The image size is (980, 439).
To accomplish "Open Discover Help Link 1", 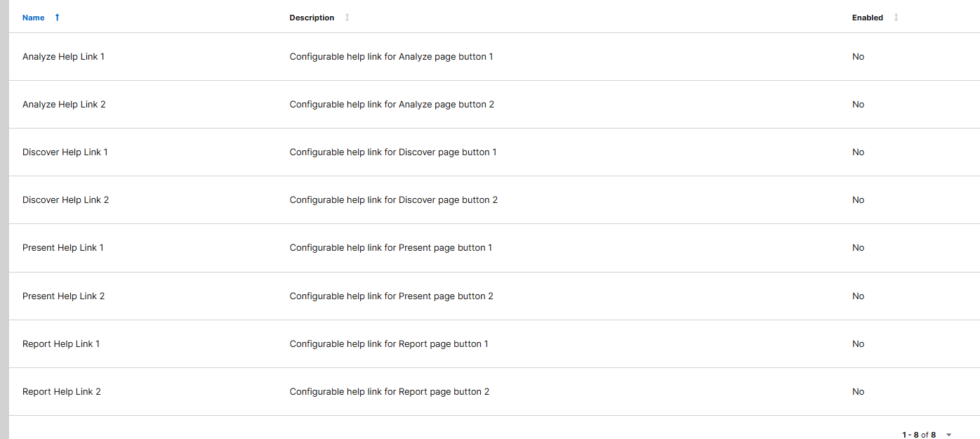I will pyautogui.click(x=65, y=152).
